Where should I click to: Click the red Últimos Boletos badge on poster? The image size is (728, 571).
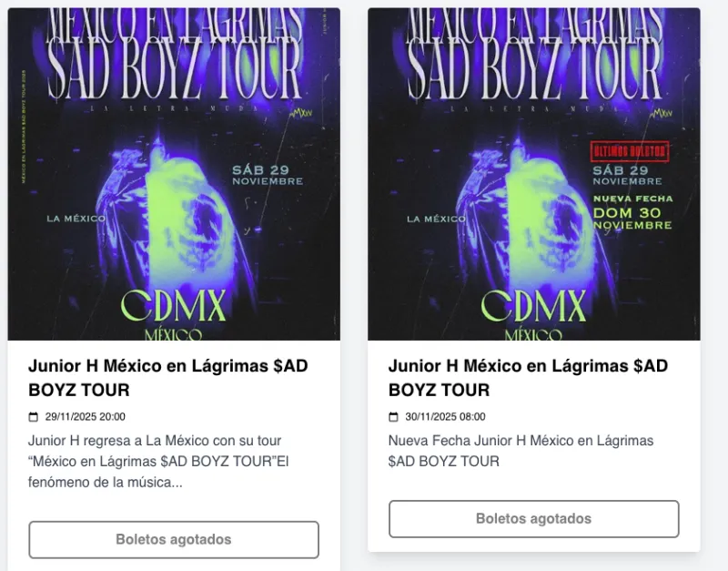(x=630, y=151)
